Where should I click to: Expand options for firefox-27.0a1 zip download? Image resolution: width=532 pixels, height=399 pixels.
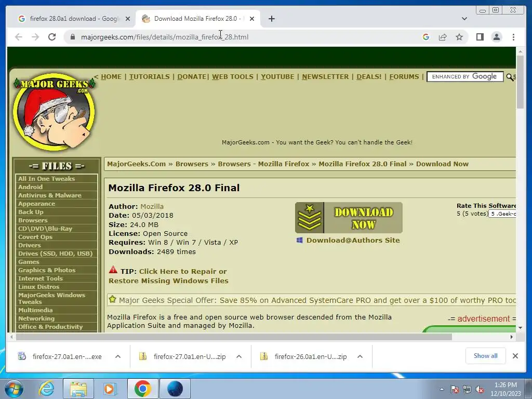point(239,356)
